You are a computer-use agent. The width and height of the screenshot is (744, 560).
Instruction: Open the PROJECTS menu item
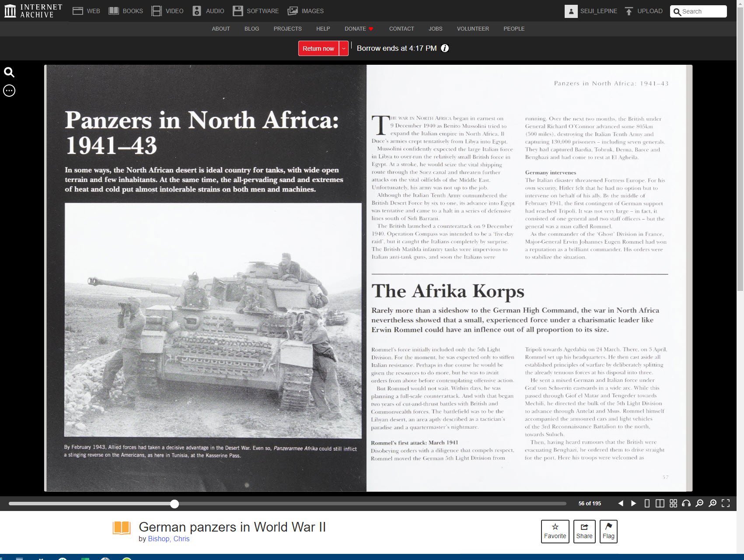(x=287, y=29)
